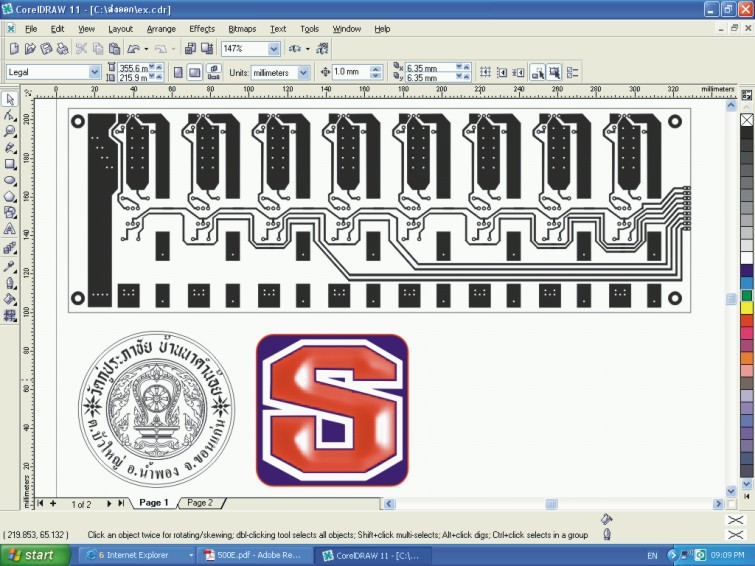Toggle Snap to Grid
Image resolution: width=755 pixels, height=566 pixels.
pyautogui.click(x=485, y=73)
